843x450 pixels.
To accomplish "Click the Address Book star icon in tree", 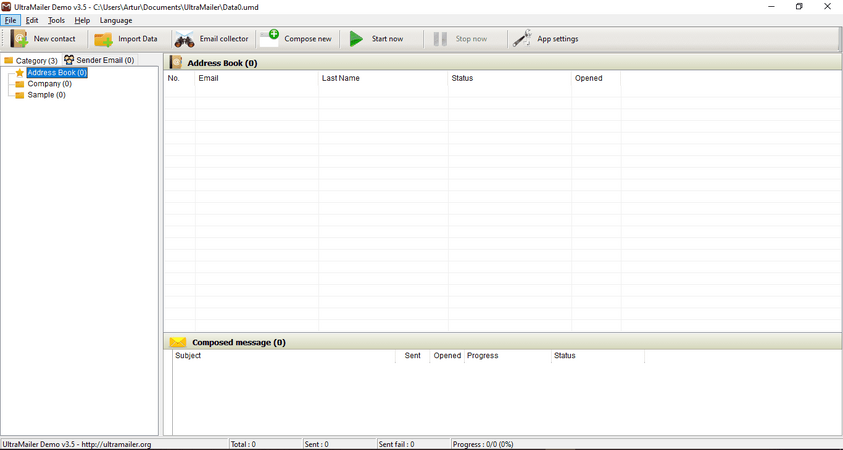I will click(x=20, y=73).
